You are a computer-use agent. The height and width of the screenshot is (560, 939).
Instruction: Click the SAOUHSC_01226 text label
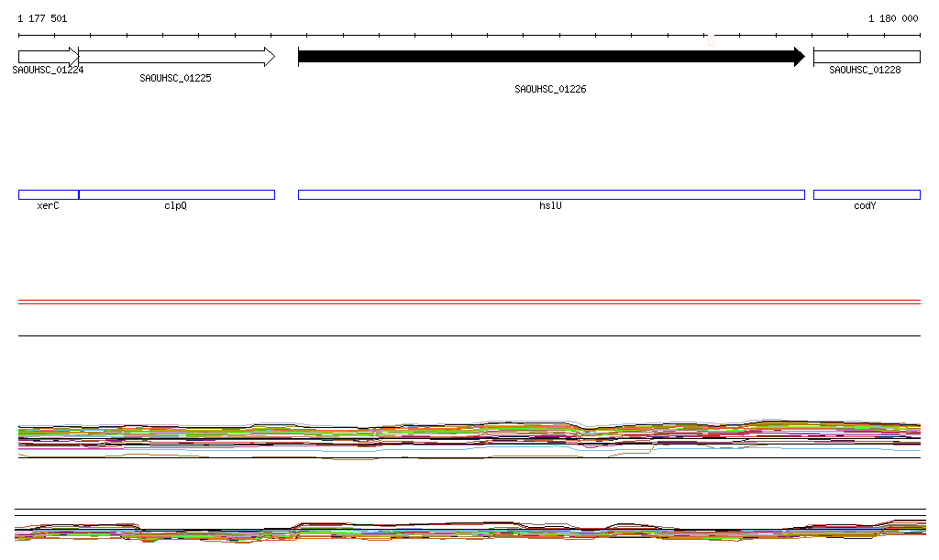coord(550,90)
